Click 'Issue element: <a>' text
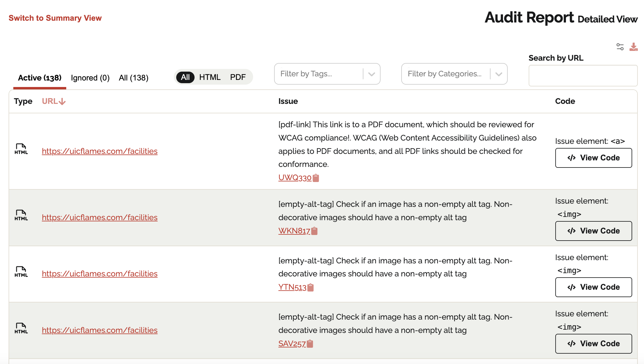Screen dimensions: 644x364 [x=590, y=141]
